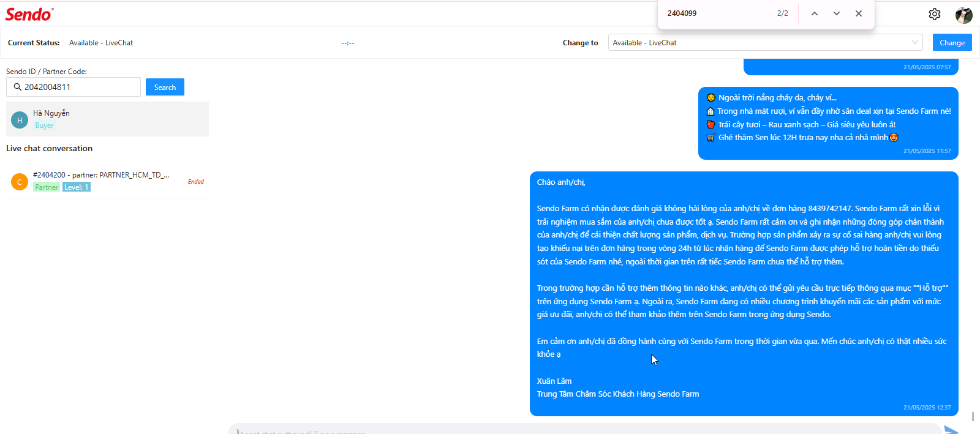Screen dimensions: 980x434
Task: Open conversation #2404200 partner row
Action: point(107,181)
